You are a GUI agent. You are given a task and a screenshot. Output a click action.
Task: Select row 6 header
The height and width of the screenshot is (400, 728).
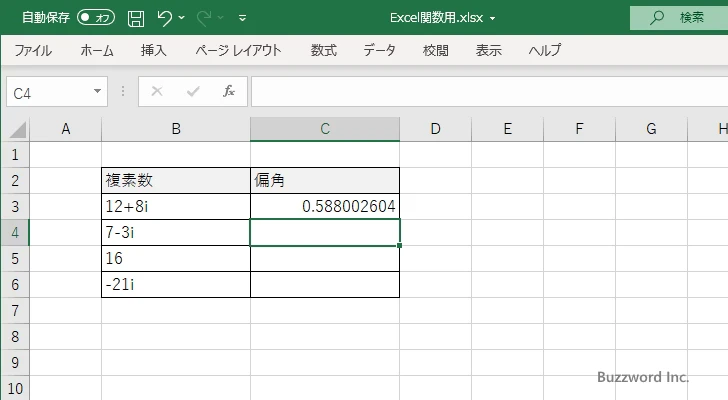[15, 284]
